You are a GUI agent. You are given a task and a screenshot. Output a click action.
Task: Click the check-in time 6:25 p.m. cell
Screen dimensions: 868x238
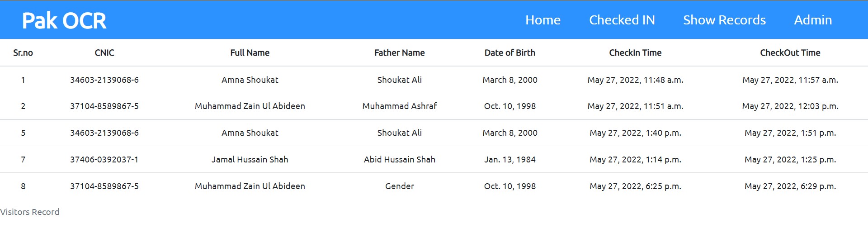(x=635, y=186)
